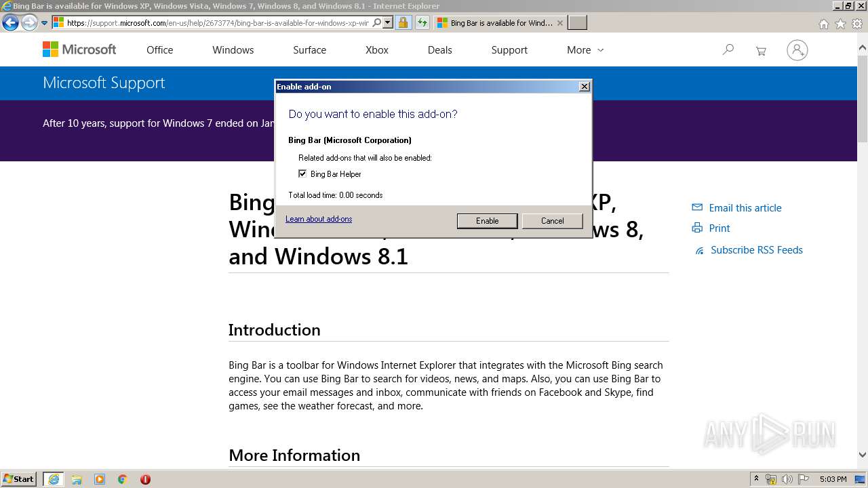
Task: Click the printer icon beside Print
Action: click(697, 228)
